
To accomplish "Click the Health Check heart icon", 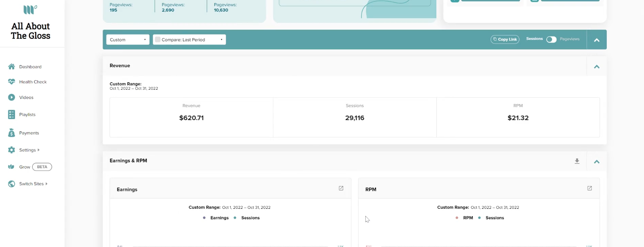I will tap(12, 82).
